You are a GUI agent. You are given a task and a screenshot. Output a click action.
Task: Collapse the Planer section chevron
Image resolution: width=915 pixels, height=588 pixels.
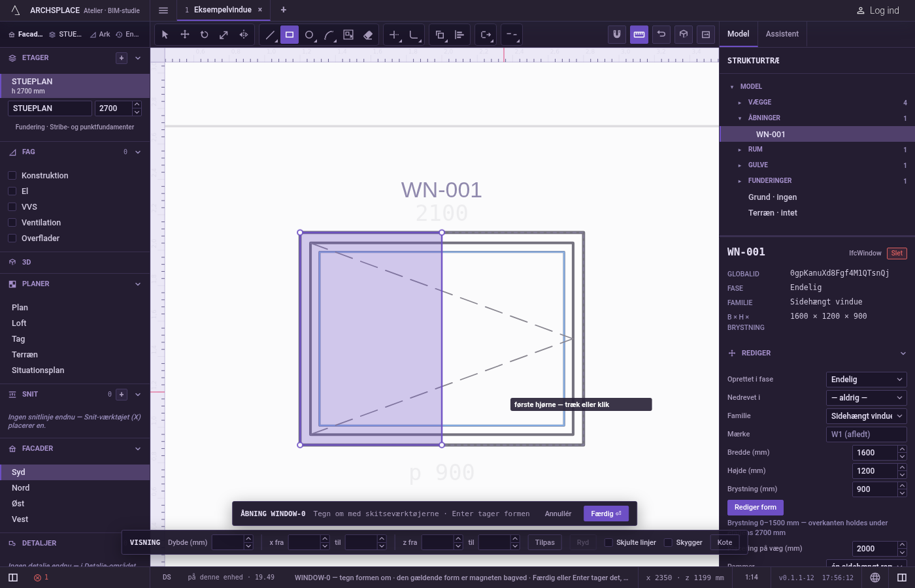(138, 284)
